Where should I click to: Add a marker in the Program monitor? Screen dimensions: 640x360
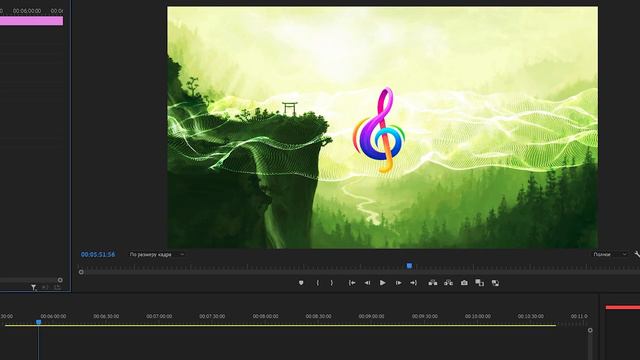301,283
